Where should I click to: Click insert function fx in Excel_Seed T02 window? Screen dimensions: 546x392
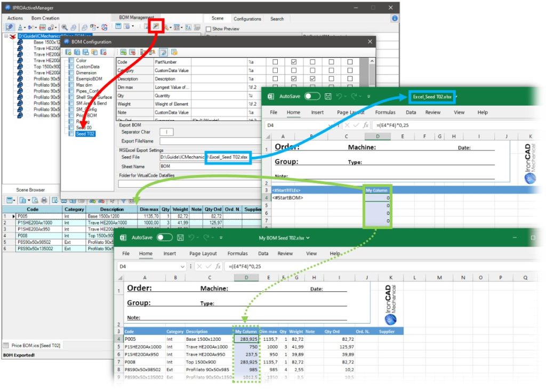pos(366,125)
